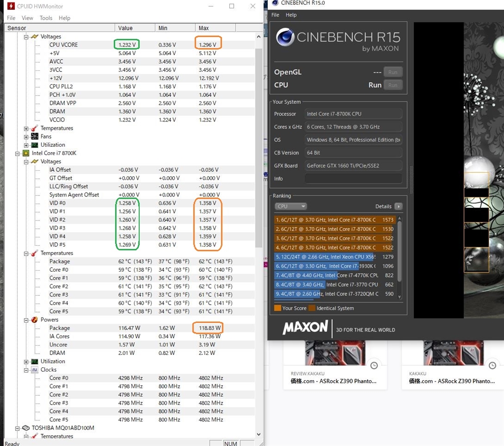Click left ASRock motherboard thumbnail image

click(x=335, y=353)
